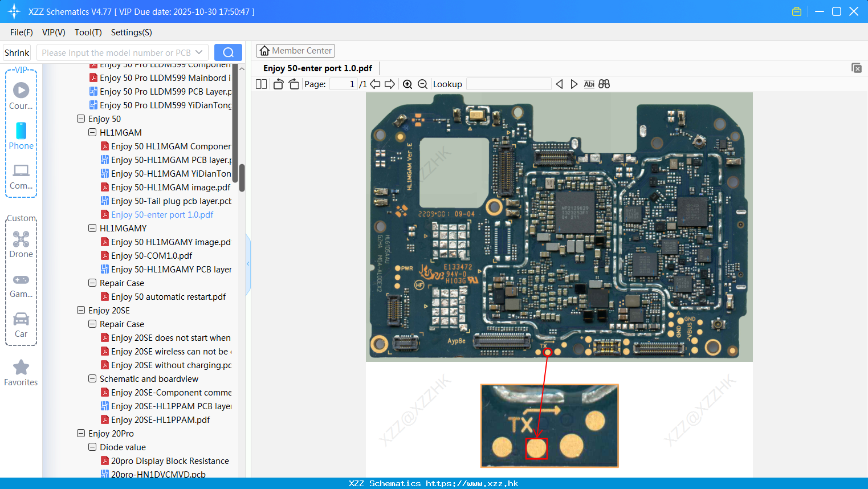This screenshot has width=868, height=489.
Task: Open the Game console category
Action: coord(21,286)
